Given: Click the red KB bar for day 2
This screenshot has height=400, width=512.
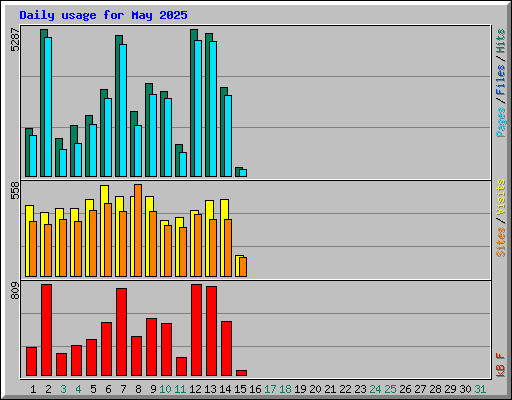Looking at the screenshot, I should coord(46,330).
